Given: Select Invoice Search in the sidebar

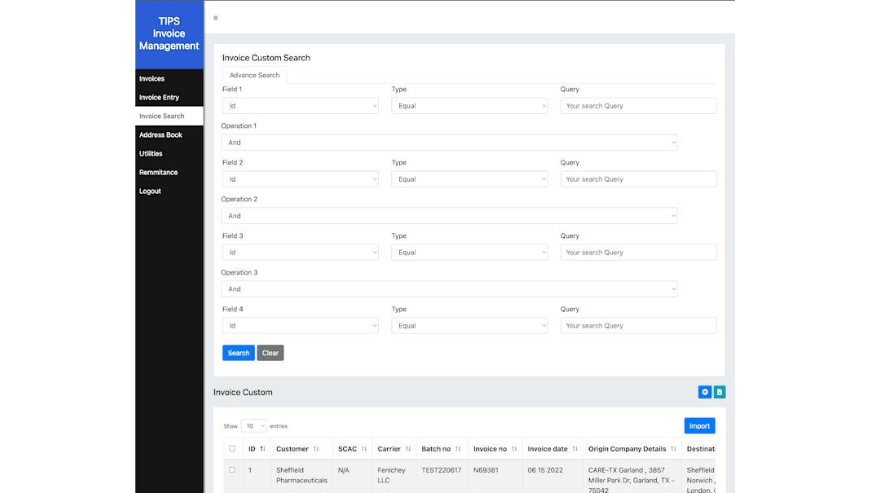Looking at the screenshot, I should coord(169,116).
